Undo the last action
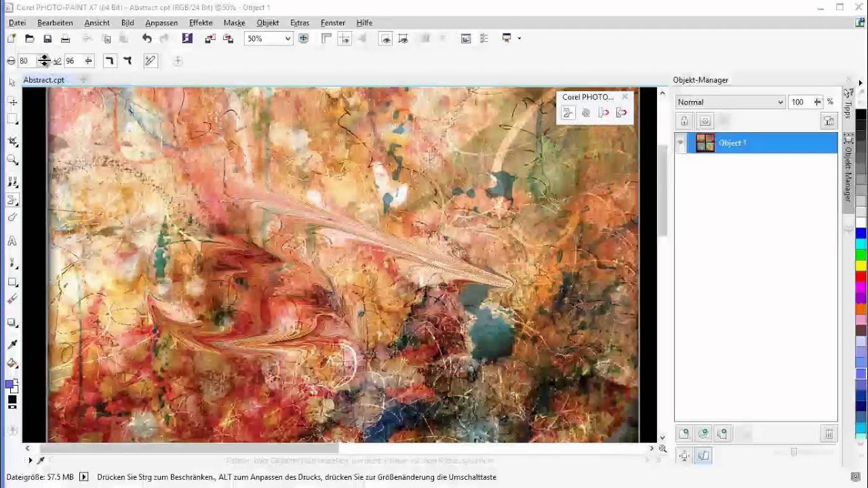This screenshot has width=868, height=488. (x=146, y=39)
